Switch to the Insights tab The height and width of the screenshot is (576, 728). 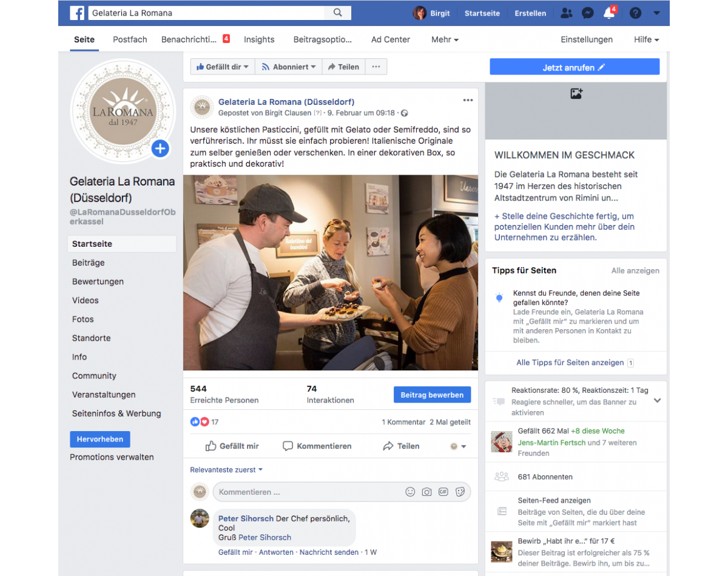(x=259, y=39)
